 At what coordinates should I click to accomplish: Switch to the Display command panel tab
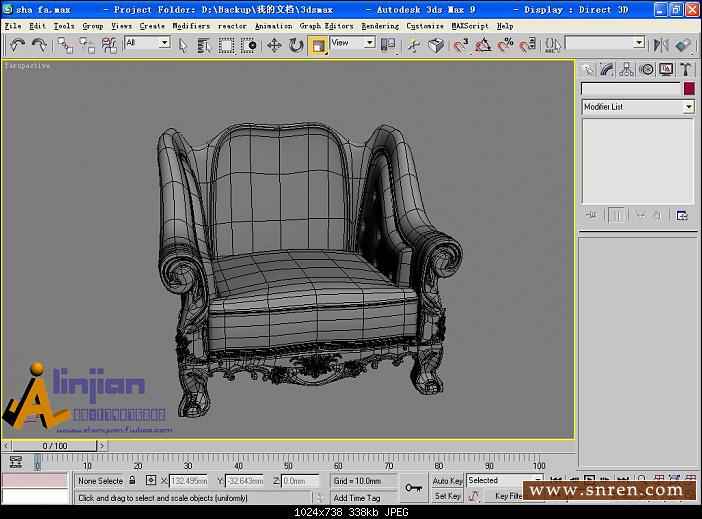coord(666,69)
